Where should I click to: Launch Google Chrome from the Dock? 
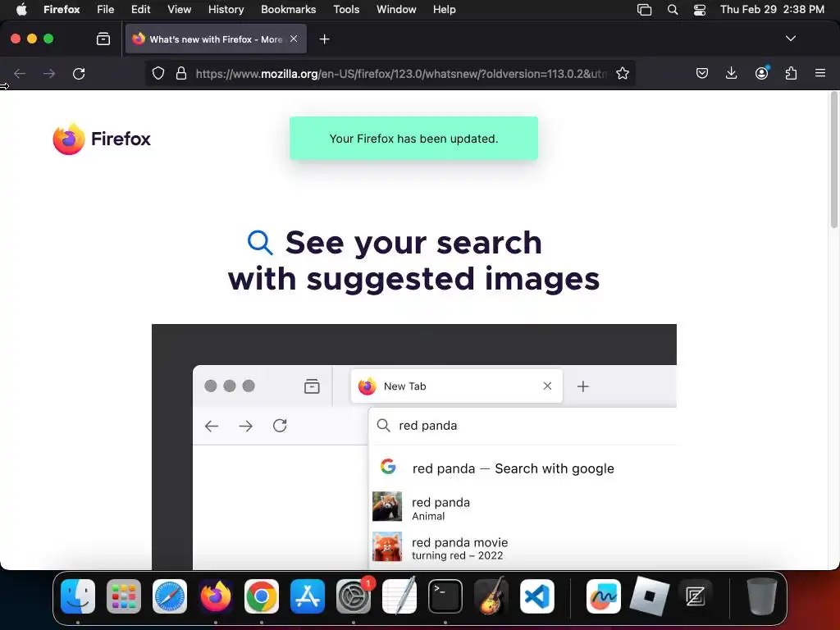coord(262,596)
